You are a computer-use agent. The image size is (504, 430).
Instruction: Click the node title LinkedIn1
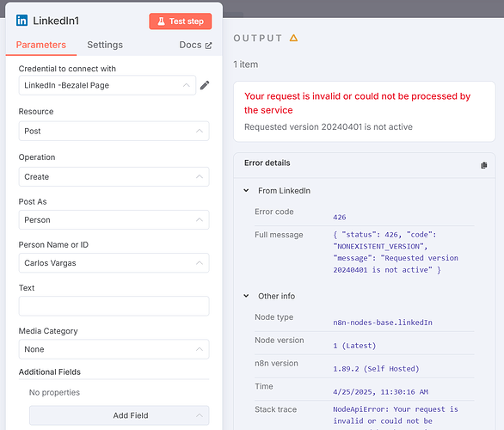(56, 21)
